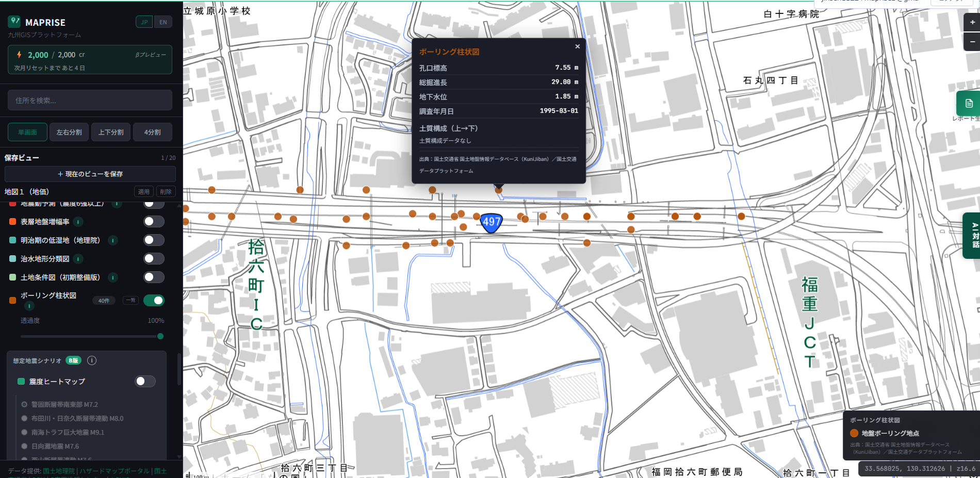Focus the 住所を検索 address search field
980x478 pixels.
(90, 100)
